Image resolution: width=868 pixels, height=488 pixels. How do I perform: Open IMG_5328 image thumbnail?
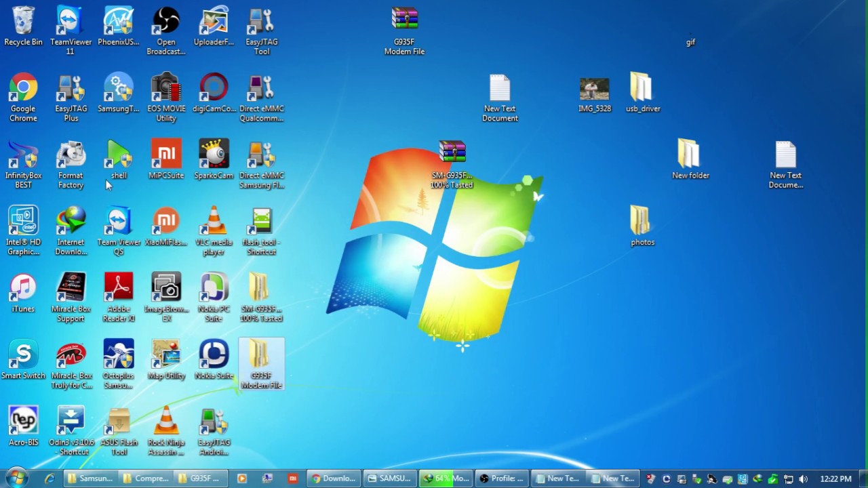click(x=595, y=94)
